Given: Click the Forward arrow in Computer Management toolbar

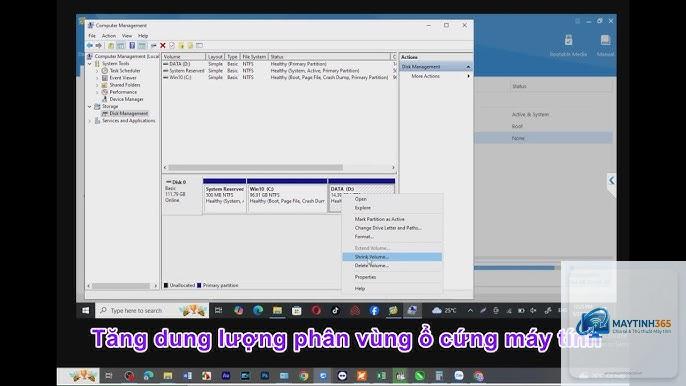Looking at the screenshot, I should tap(99, 46).
